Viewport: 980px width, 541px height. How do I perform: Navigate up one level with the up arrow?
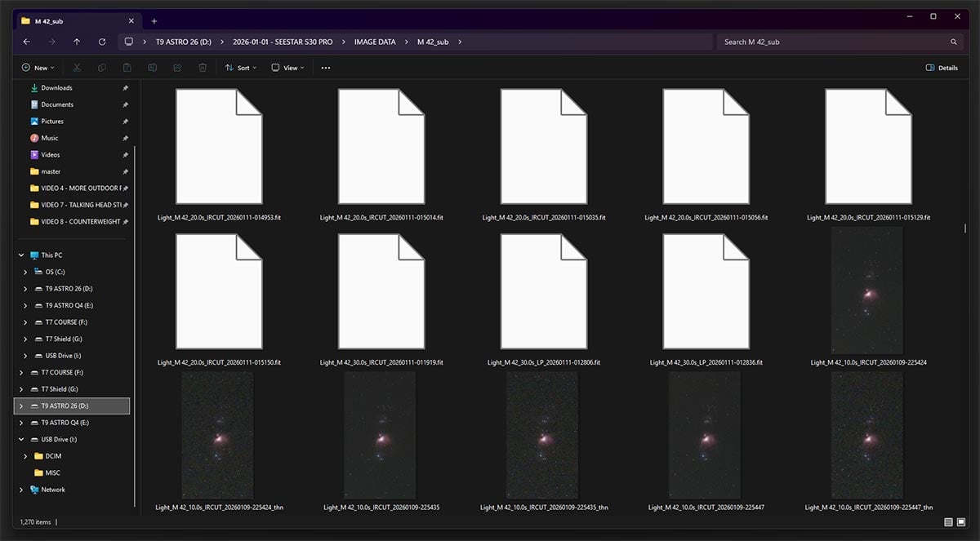77,42
